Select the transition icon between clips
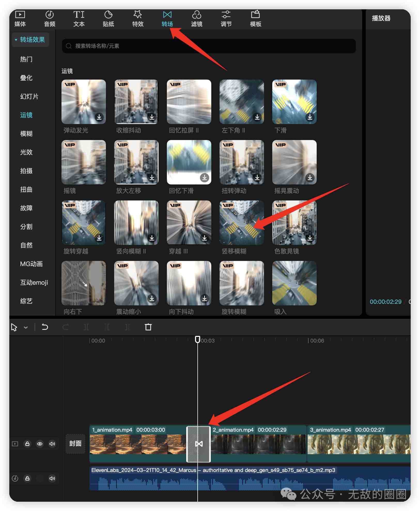The height and width of the screenshot is (511, 420). [199, 444]
